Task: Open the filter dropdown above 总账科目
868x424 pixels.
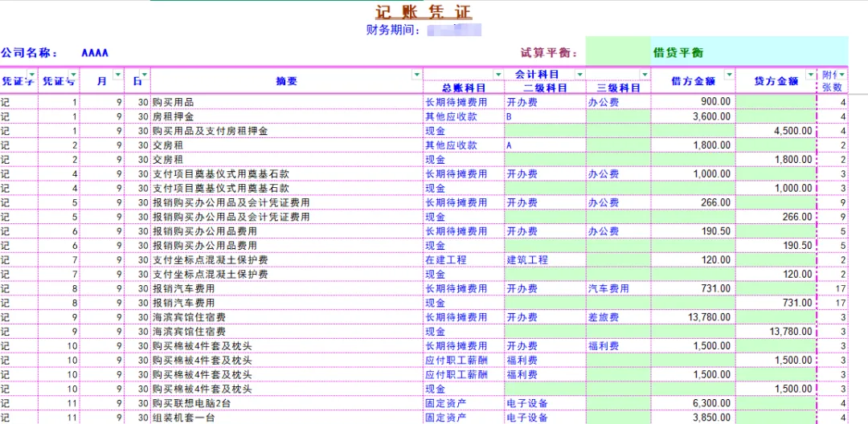Action: (x=497, y=74)
